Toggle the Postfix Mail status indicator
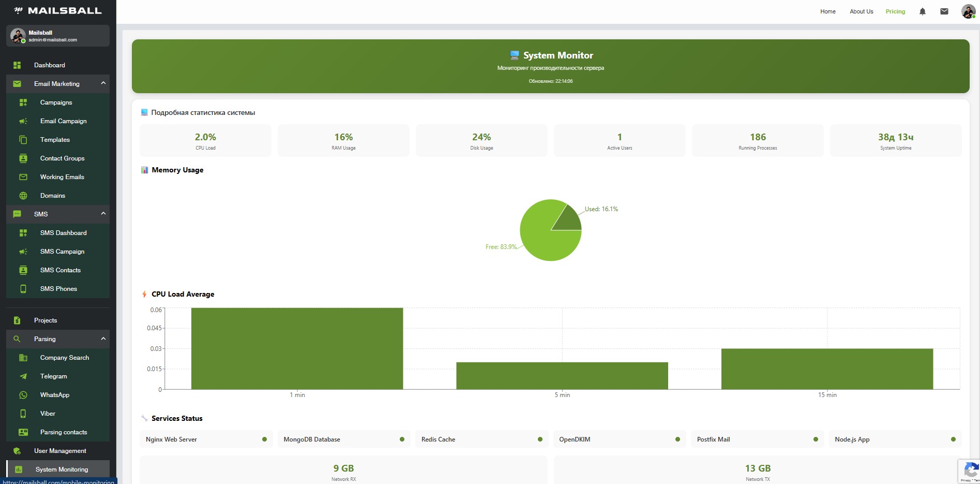Image resolution: width=980 pixels, height=484 pixels. [x=815, y=439]
